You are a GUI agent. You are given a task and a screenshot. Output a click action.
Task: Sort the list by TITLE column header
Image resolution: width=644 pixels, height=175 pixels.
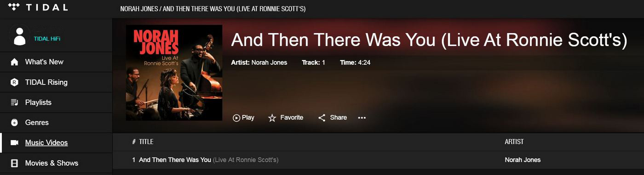point(146,141)
